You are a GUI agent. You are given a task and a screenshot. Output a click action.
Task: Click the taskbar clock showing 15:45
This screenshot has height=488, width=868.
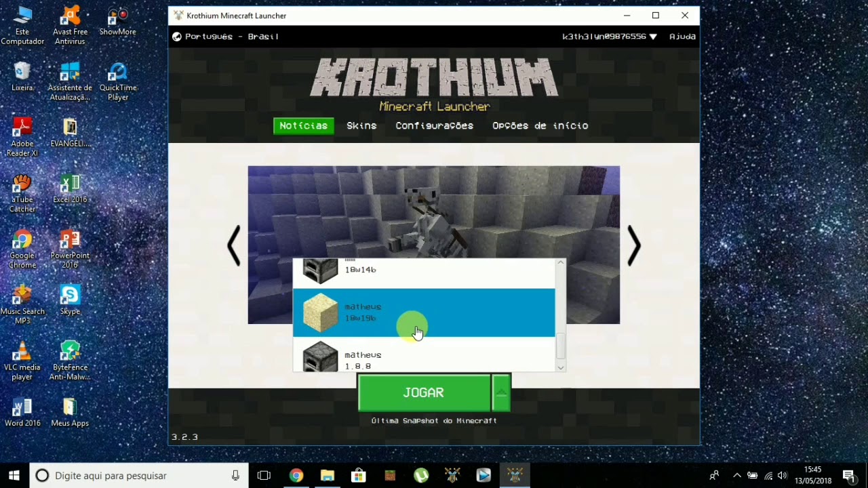coord(813,476)
